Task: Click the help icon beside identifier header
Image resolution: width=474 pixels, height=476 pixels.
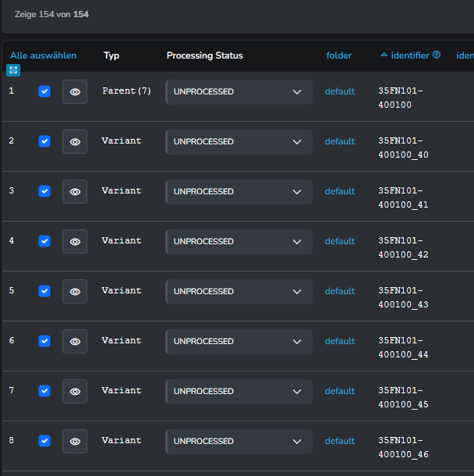Action: coord(437,55)
